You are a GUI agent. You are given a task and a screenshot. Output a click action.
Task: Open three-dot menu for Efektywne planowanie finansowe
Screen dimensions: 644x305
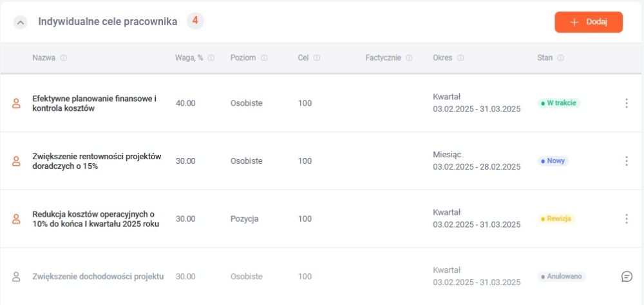[x=626, y=103]
